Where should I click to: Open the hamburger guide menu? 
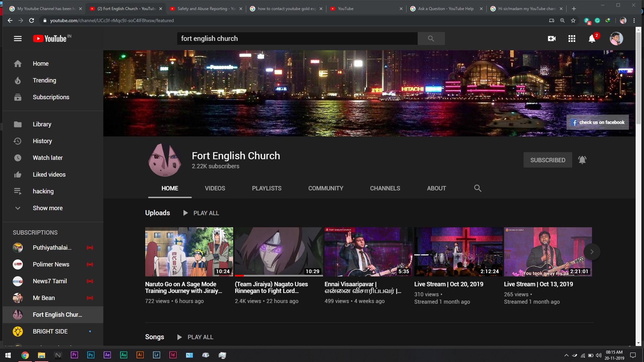tap(18, 39)
